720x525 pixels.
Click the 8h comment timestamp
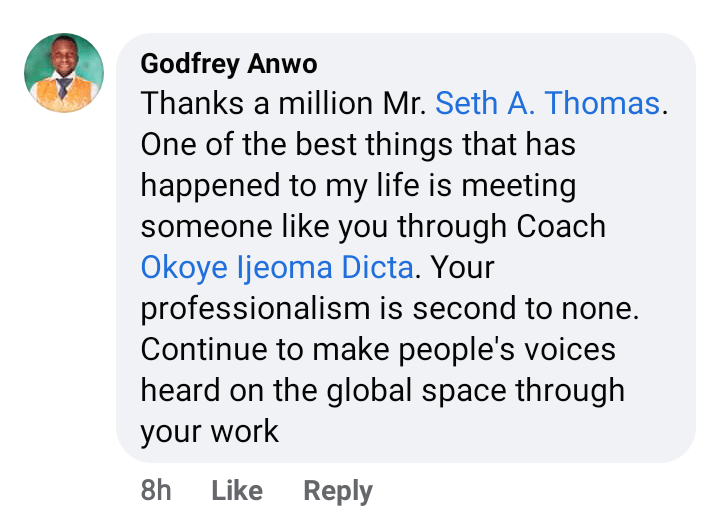point(156,491)
